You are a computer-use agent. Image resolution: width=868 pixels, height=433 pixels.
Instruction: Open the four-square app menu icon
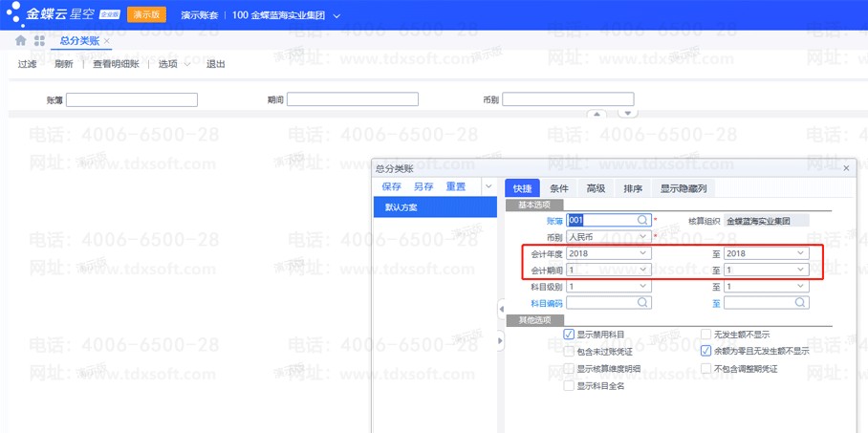pos(39,41)
